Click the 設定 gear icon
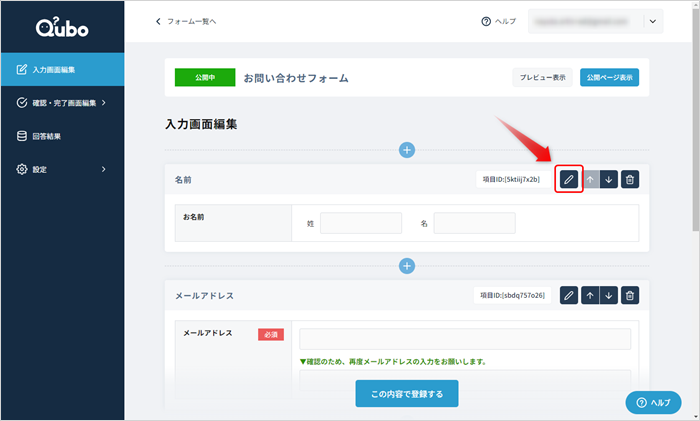This screenshot has width=700, height=421. tap(21, 169)
